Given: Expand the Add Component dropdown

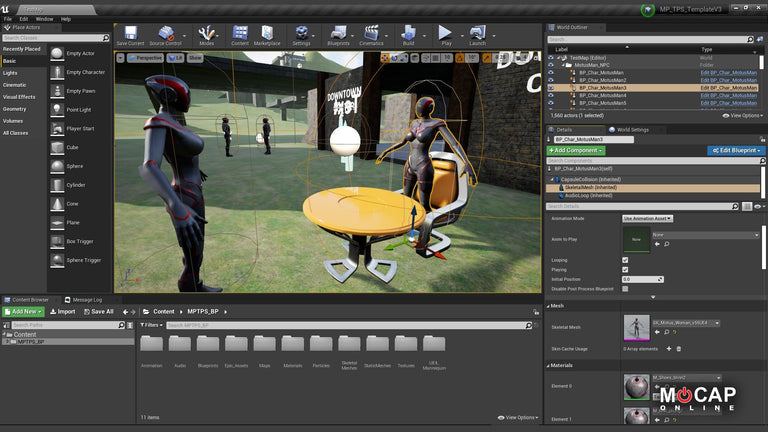Looking at the screenshot, I should 575,150.
